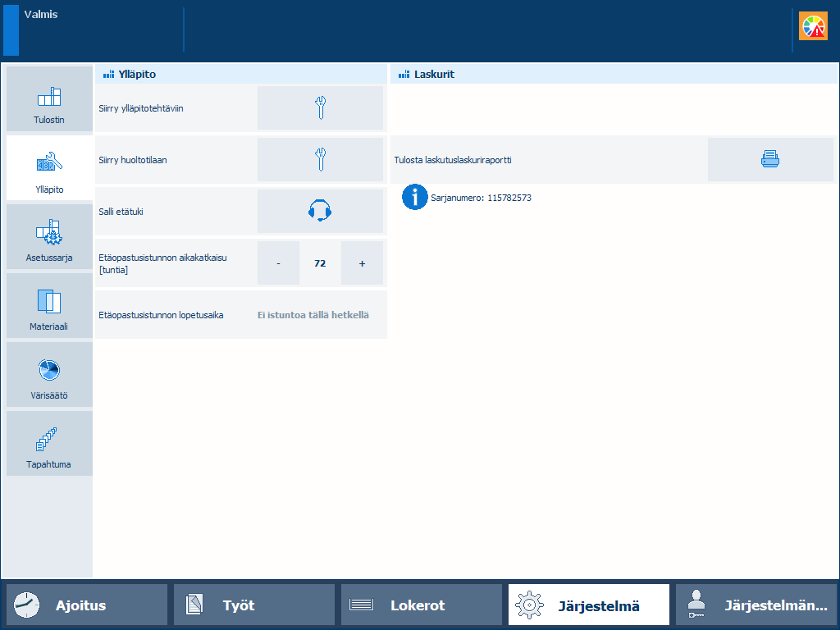Click 'Tulosta laskutuslaskuriraportti' label
The image size is (840, 630).
[453, 160]
